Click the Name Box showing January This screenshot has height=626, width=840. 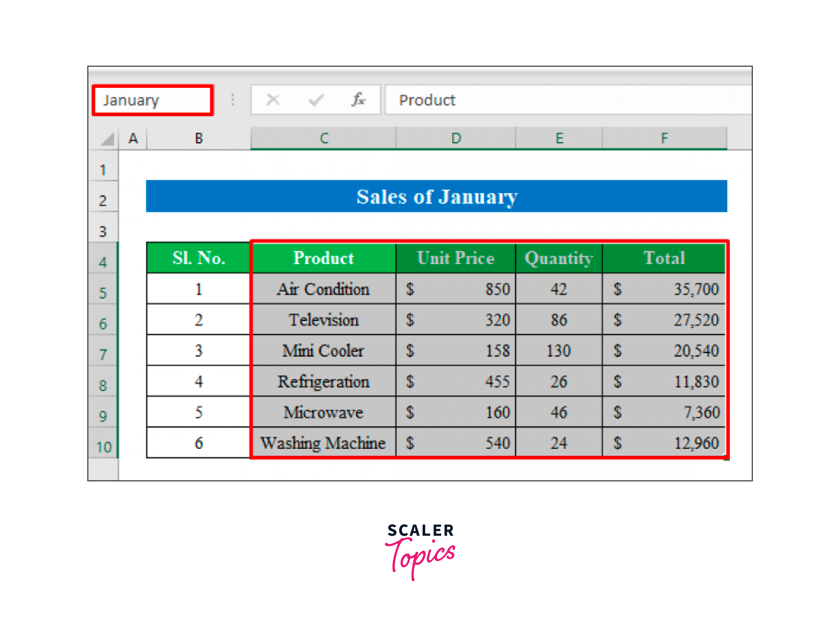[x=152, y=100]
